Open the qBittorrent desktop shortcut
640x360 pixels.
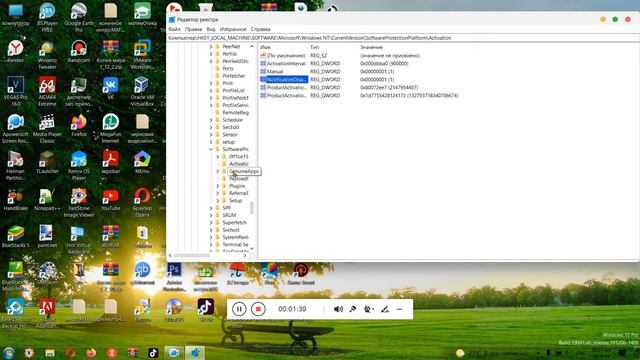click(x=142, y=273)
